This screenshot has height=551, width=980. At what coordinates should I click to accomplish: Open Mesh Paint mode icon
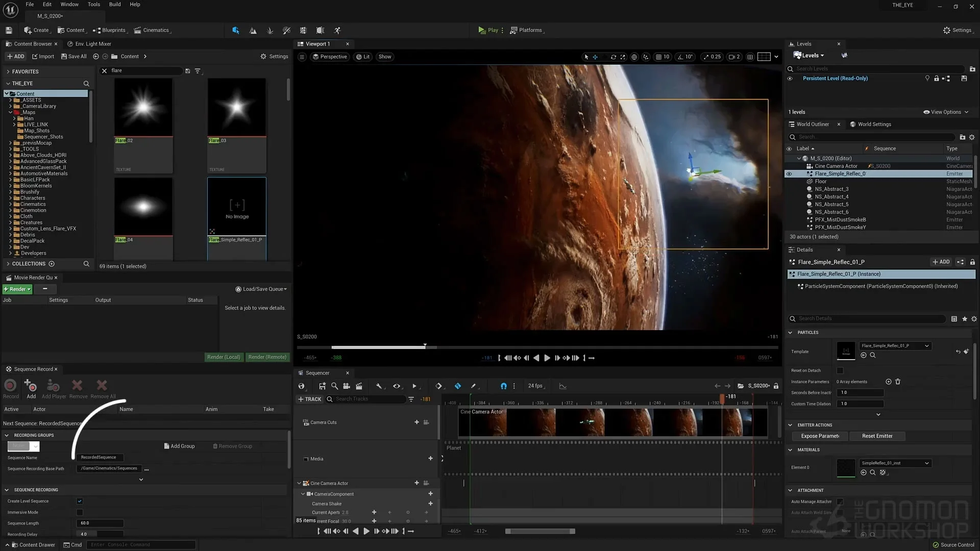[x=286, y=30]
